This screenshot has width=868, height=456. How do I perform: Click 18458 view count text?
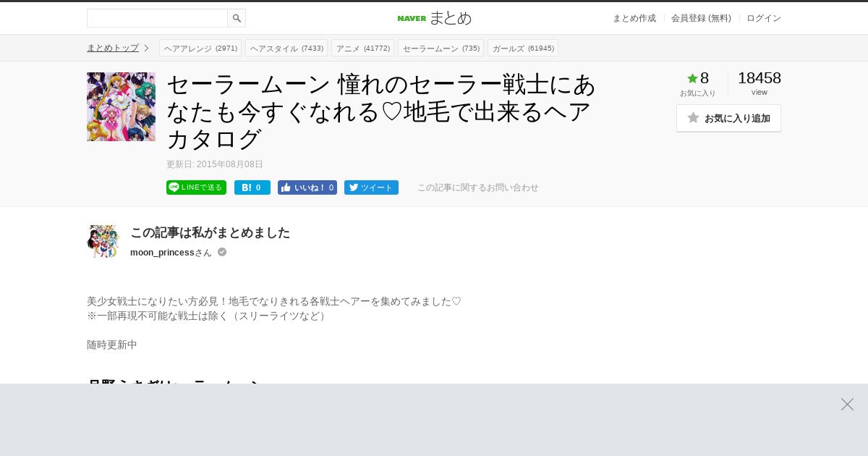(x=759, y=78)
